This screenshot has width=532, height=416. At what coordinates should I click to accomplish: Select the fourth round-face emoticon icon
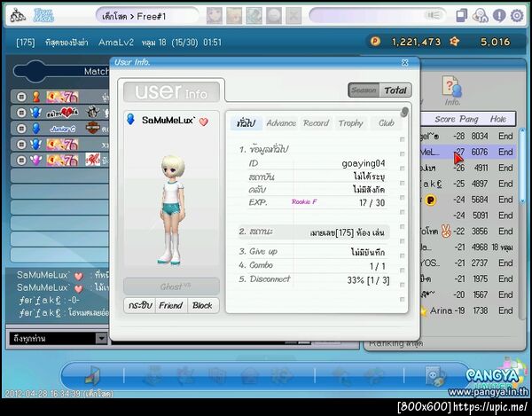274,16
